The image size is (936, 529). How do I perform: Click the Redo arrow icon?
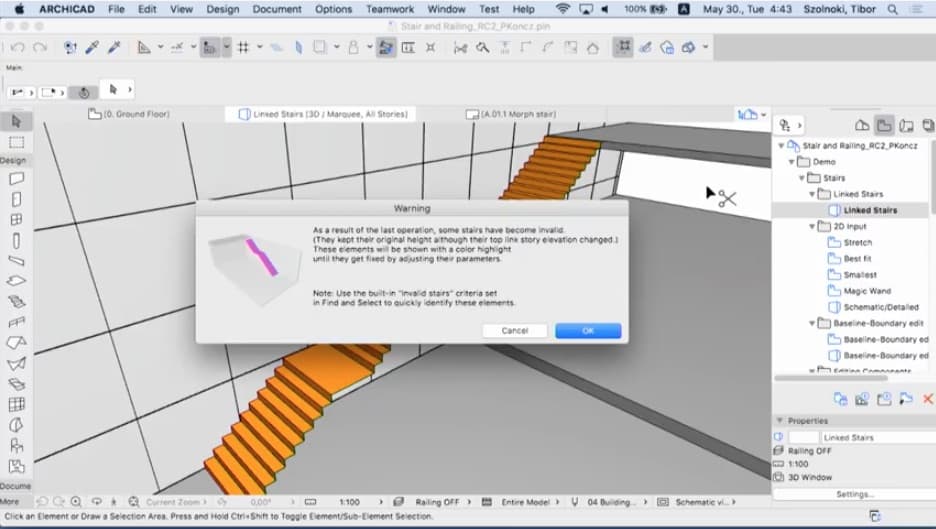point(40,47)
